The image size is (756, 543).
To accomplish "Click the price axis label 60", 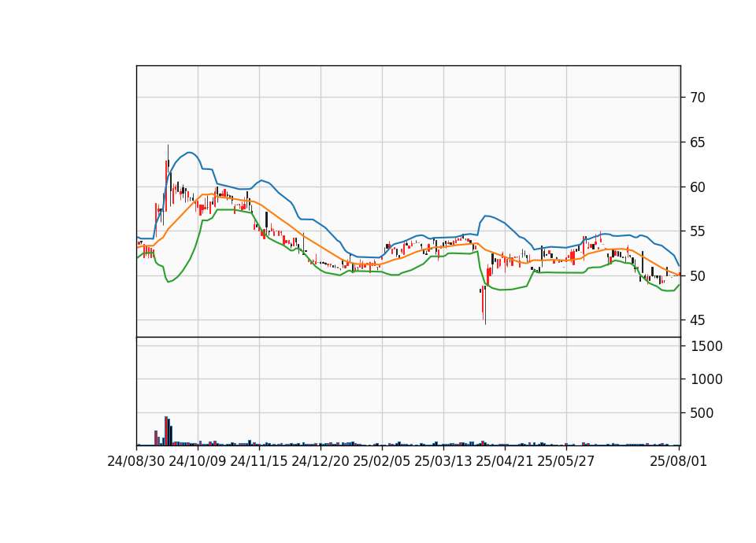I will [x=698, y=187].
